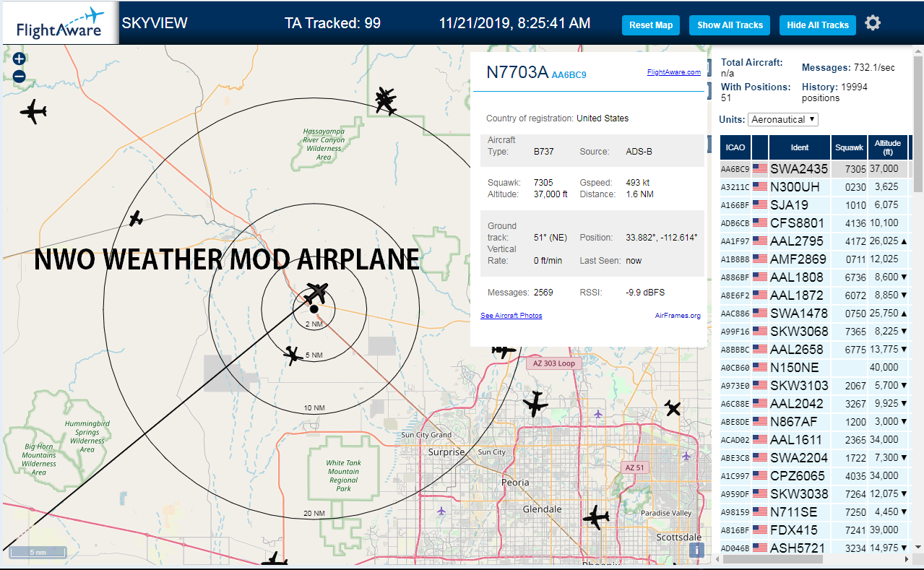Select the small airplane left of the range rings

[136, 218]
